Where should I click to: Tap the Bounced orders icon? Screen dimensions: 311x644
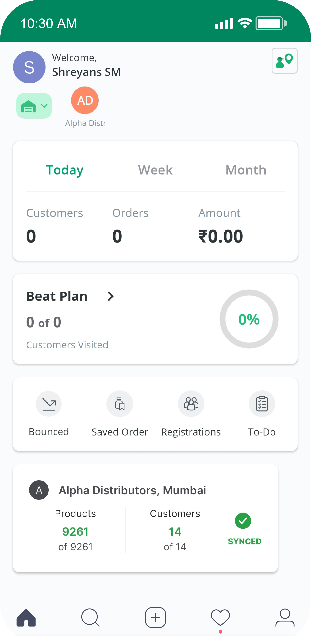point(49,403)
